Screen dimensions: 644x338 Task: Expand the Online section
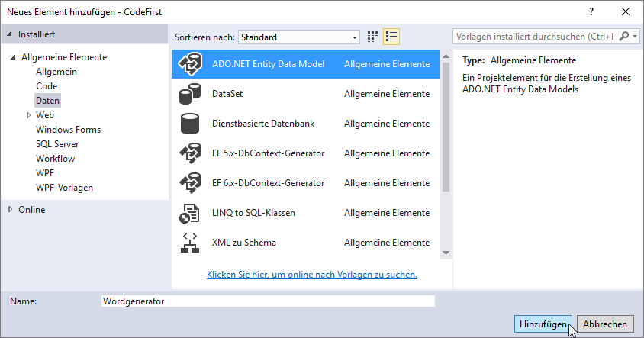(10, 210)
